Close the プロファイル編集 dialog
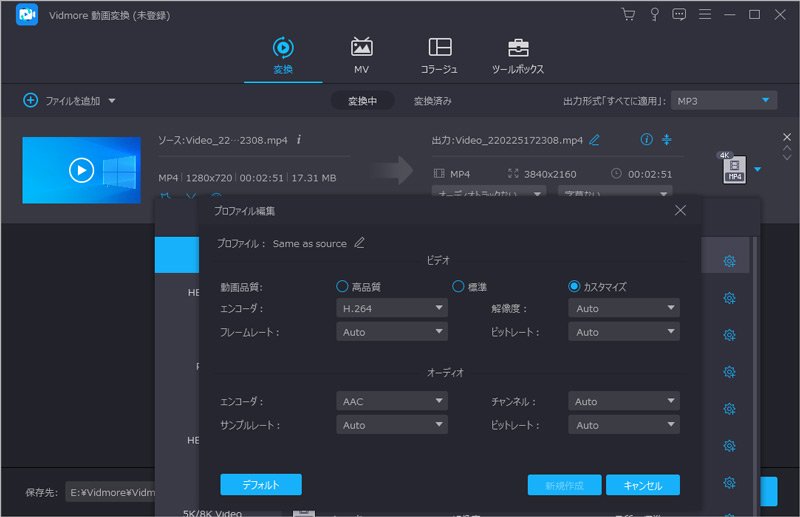The width and height of the screenshot is (800, 517). coord(680,210)
